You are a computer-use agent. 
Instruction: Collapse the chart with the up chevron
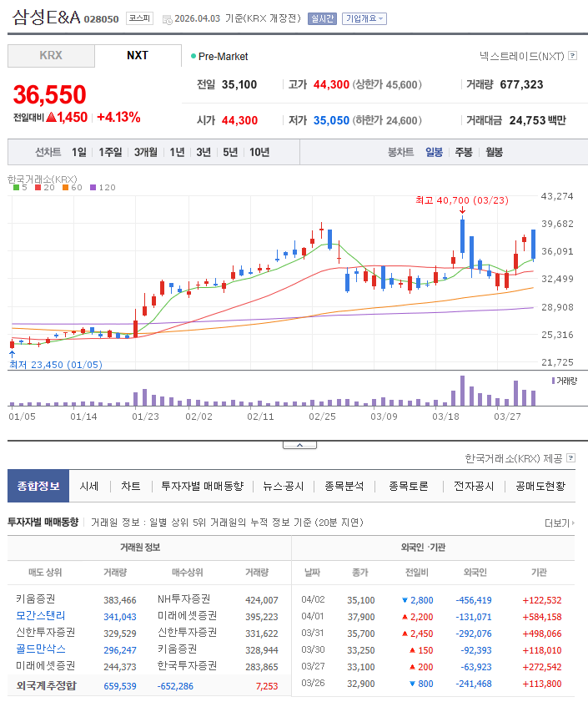(299, 445)
